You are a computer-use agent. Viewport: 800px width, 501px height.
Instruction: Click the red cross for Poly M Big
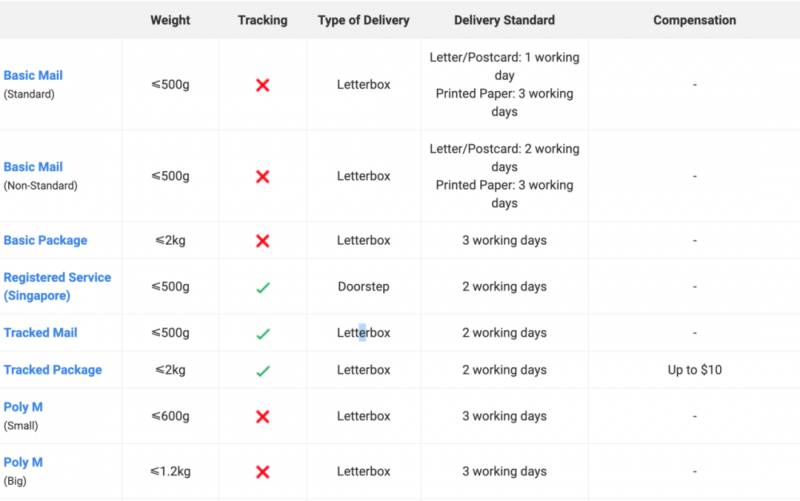[x=262, y=472]
